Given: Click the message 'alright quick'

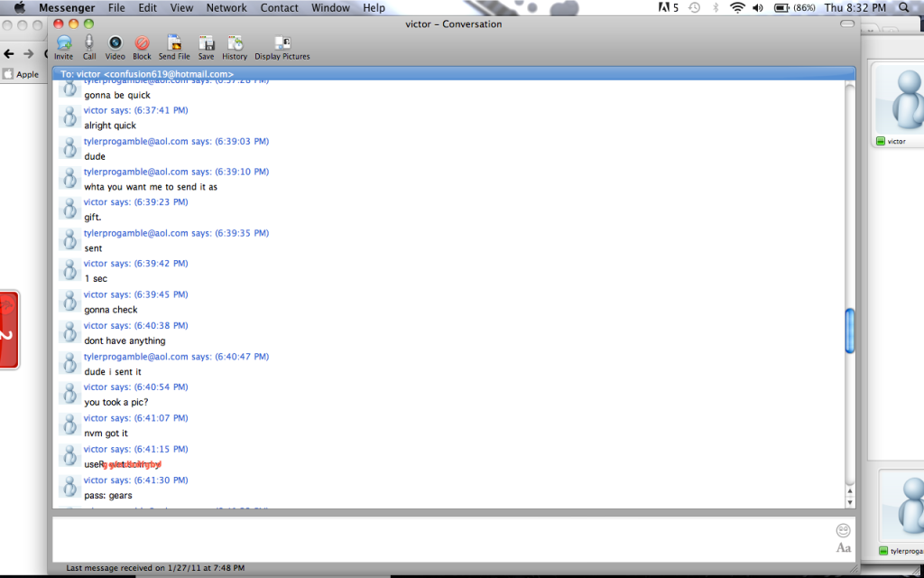Looking at the screenshot, I should point(110,126).
